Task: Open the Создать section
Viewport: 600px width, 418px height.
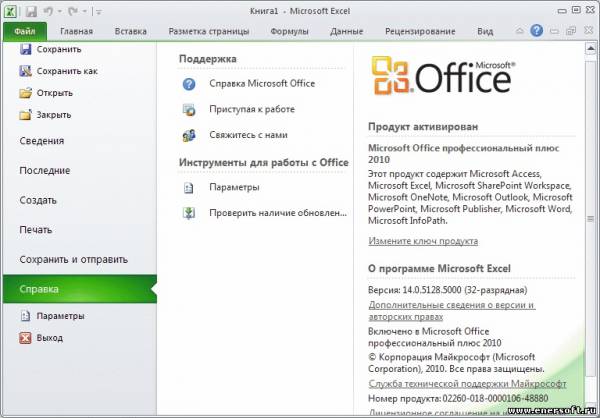Action: pos(38,200)
